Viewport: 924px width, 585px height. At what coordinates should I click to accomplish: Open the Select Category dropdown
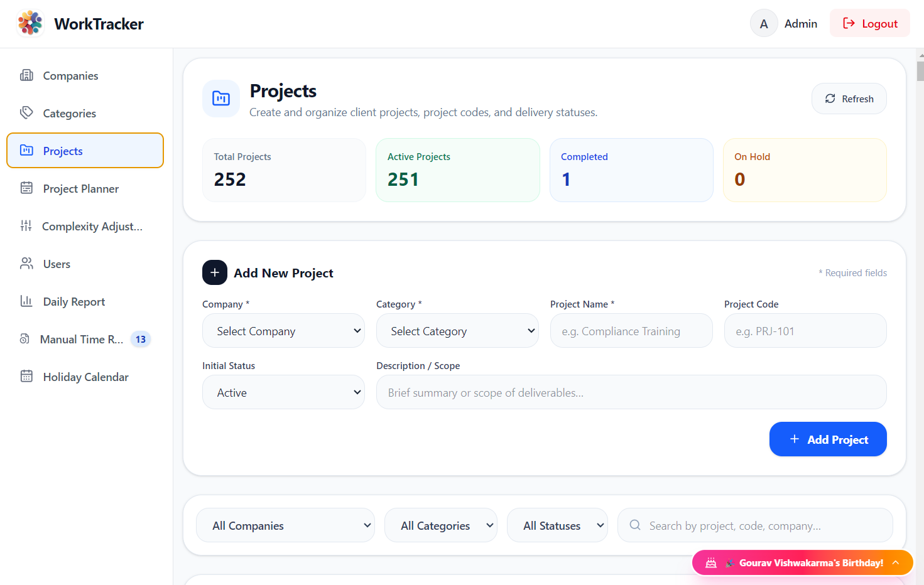pyautogui.click(x=457, y=331)
